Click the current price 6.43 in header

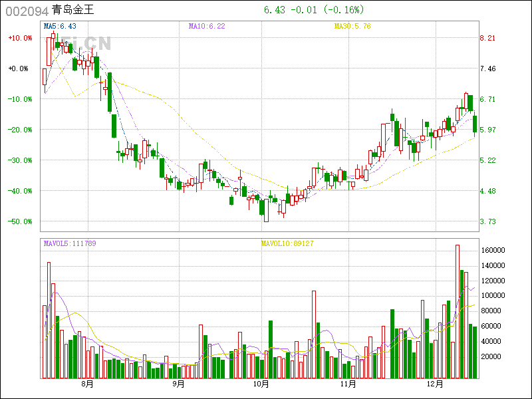point(273,10)
